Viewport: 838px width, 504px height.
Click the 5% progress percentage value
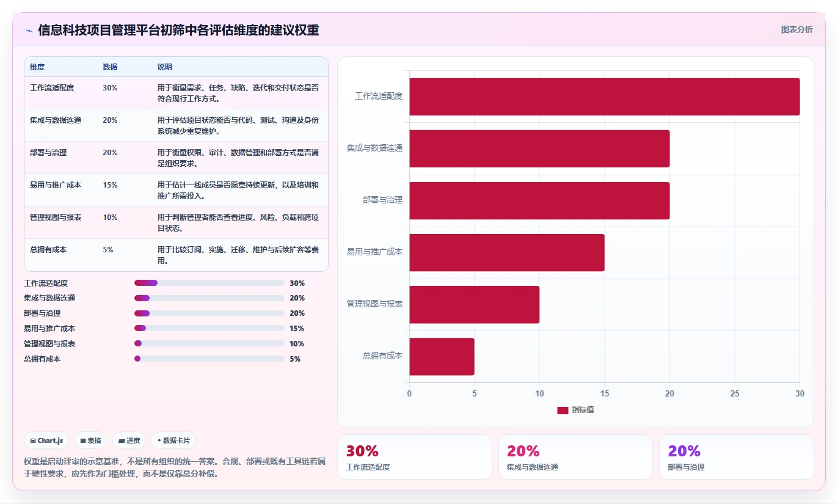[295, 359]
